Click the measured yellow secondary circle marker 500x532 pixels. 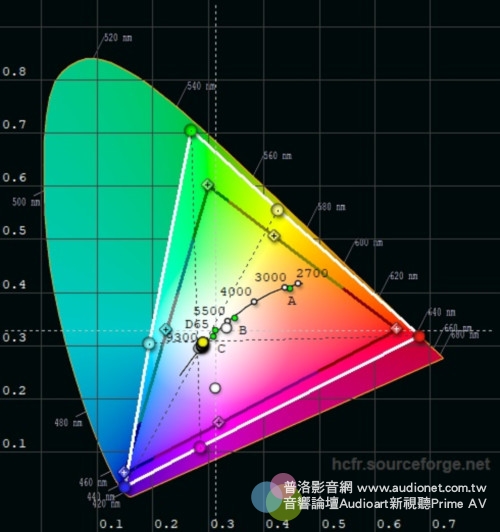[277, 210]
